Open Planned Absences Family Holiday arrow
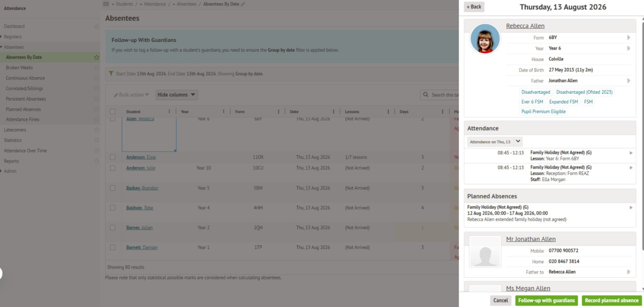This screenshot has width=644, height=307. [x=631, y=207]
